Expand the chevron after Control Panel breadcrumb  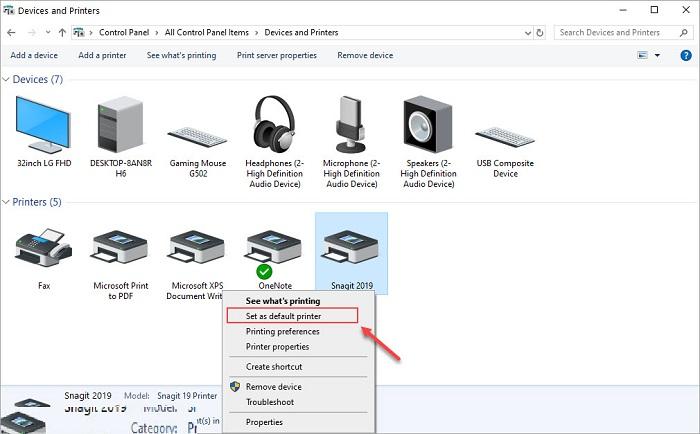(x=157, y=33)
